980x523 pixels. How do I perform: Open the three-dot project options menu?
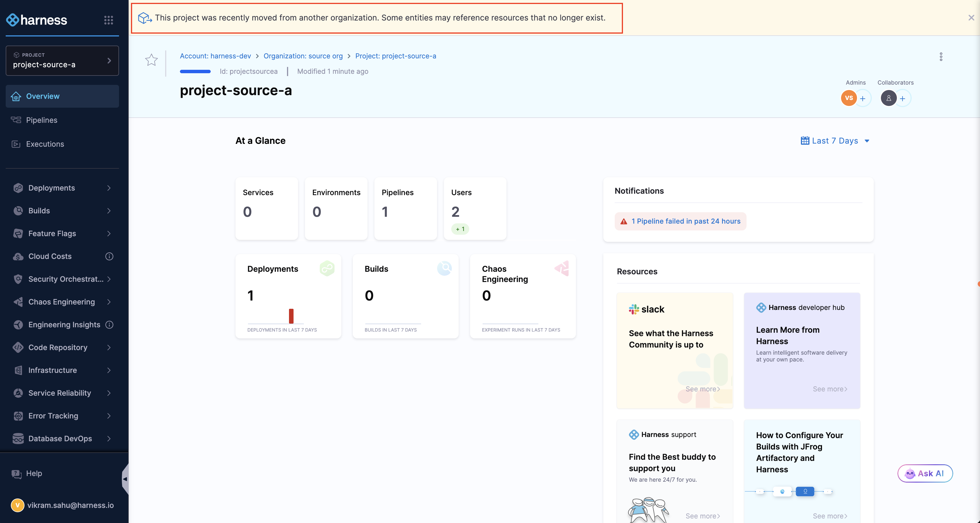pyautogui.click(x=941, y=57)
